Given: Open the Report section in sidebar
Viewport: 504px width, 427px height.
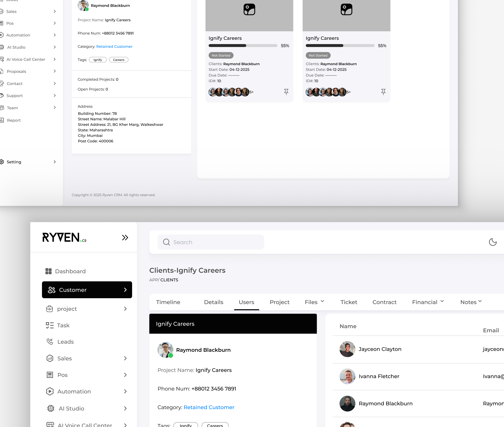Looking at the screenshot, I should [x=14, y=120].
